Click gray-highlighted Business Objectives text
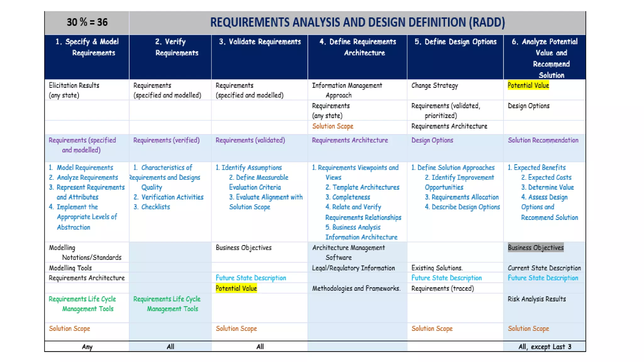 point(536,248)
